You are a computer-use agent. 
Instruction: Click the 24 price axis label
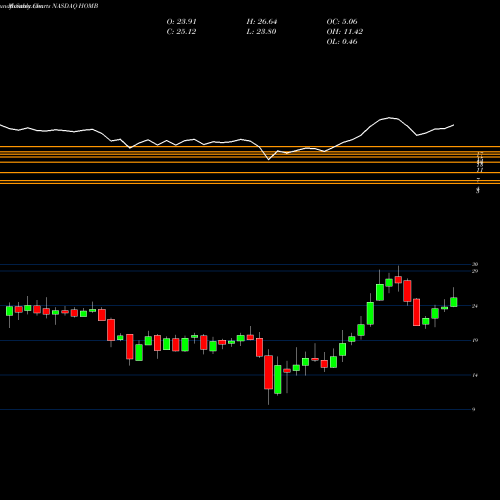pos(475,306)
